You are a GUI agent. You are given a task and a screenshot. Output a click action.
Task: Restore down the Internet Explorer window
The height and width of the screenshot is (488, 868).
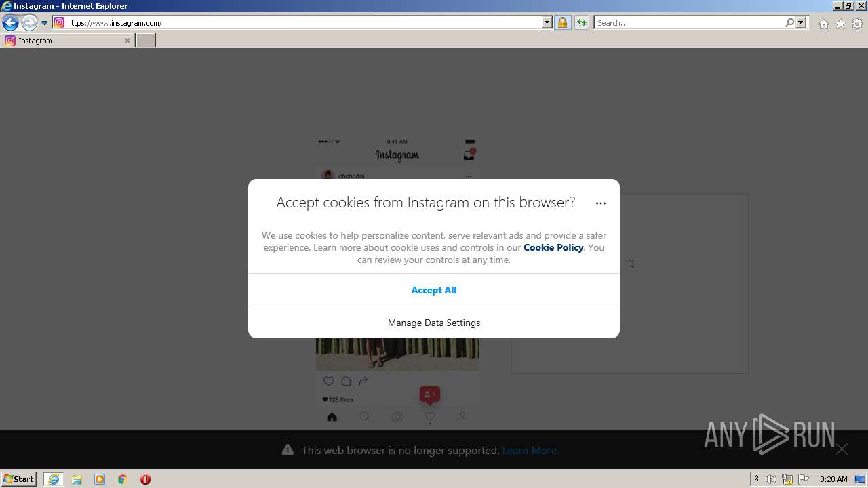click(848, 5)
